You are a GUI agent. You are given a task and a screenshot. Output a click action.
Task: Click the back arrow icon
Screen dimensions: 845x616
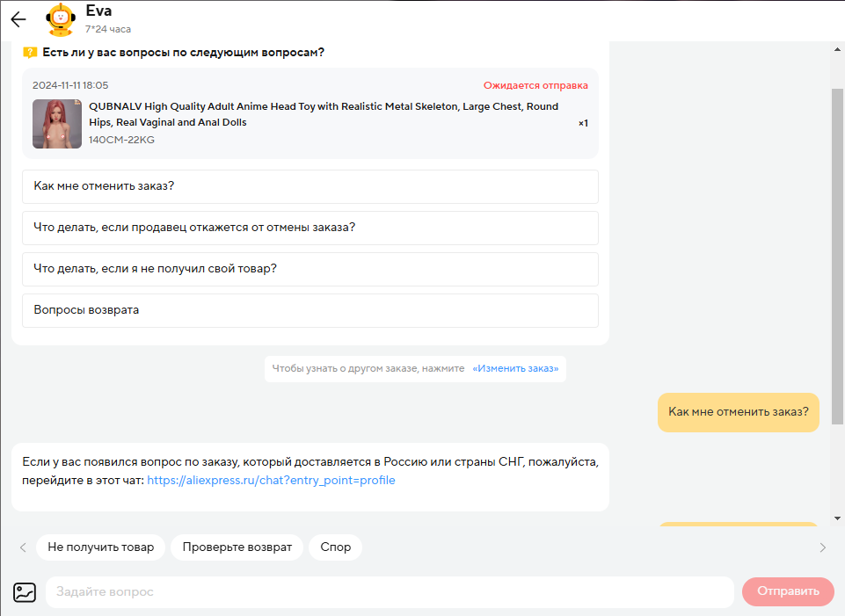(18, 19)
